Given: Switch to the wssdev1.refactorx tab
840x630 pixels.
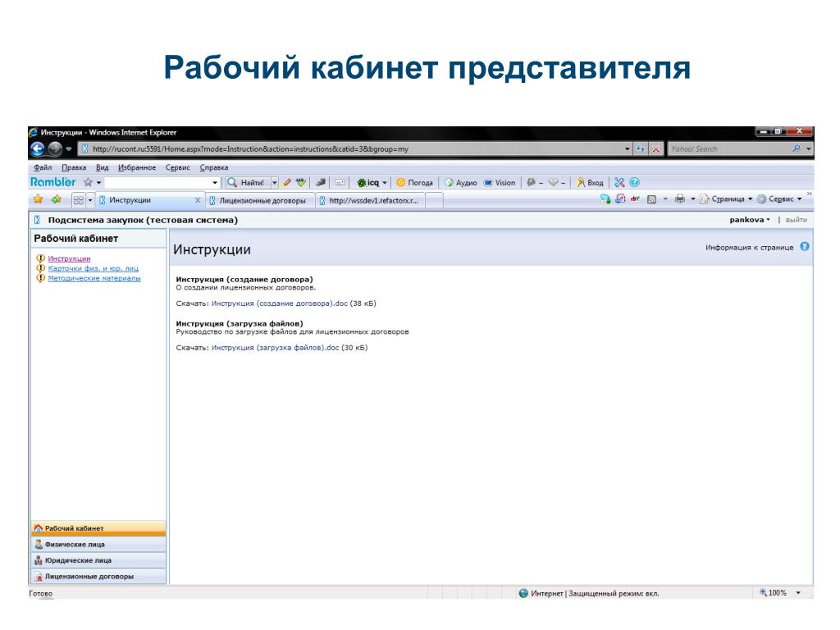Looking at the screenshot, I should click(x=370, y=200).
